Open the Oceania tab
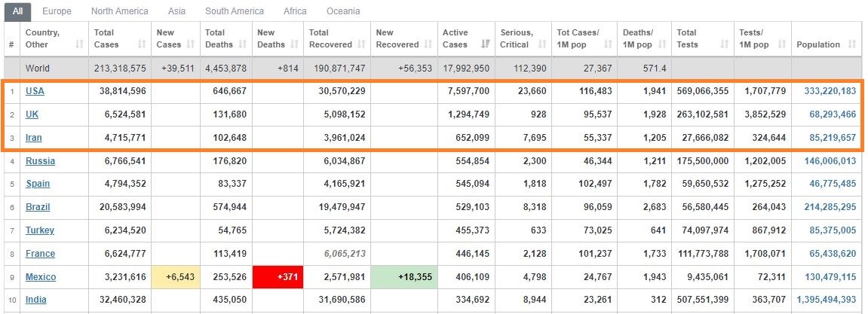The height and width of the screenshot is (314, 868). click(x=342, y=11)
